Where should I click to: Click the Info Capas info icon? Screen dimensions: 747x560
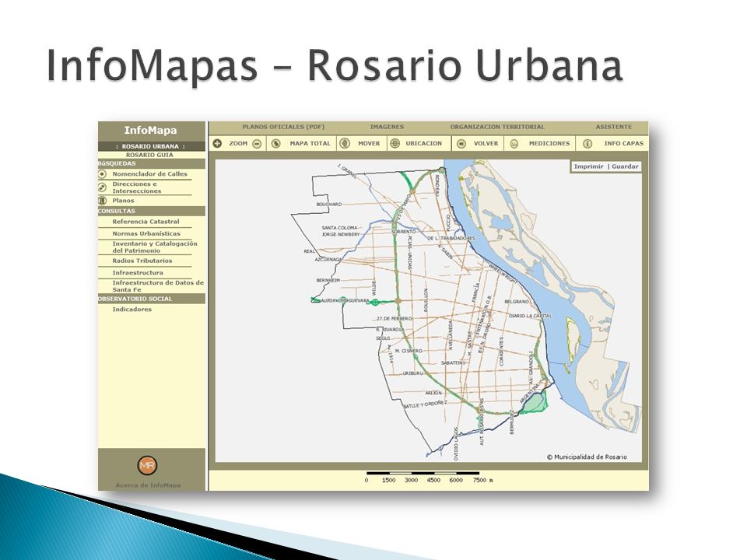click(x=587, y=143)
